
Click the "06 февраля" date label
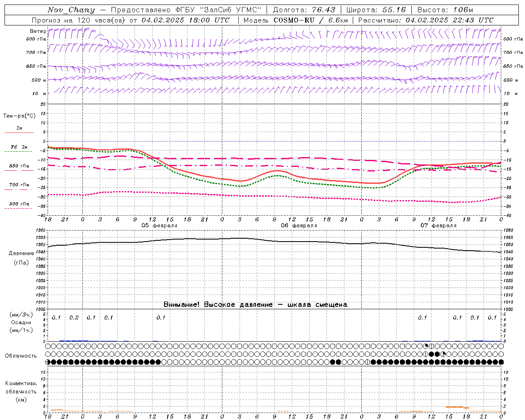(299, 226)
